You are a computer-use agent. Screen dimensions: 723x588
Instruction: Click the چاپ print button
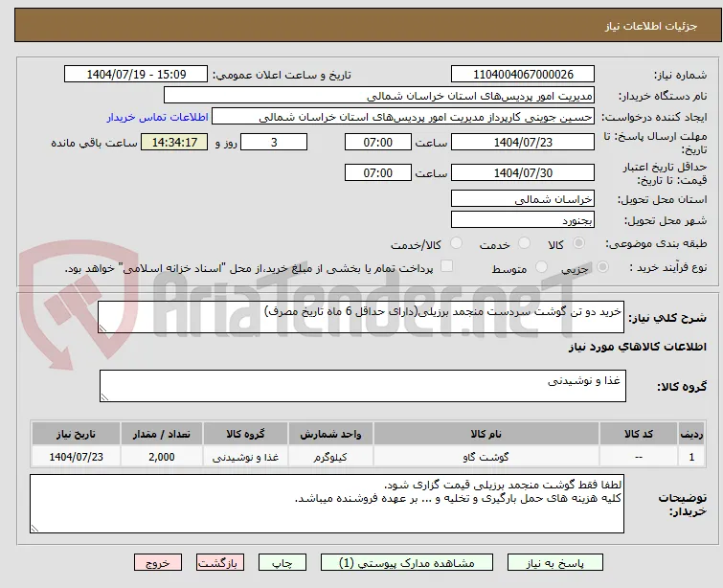pyautogui.click(x=282, y=563)
